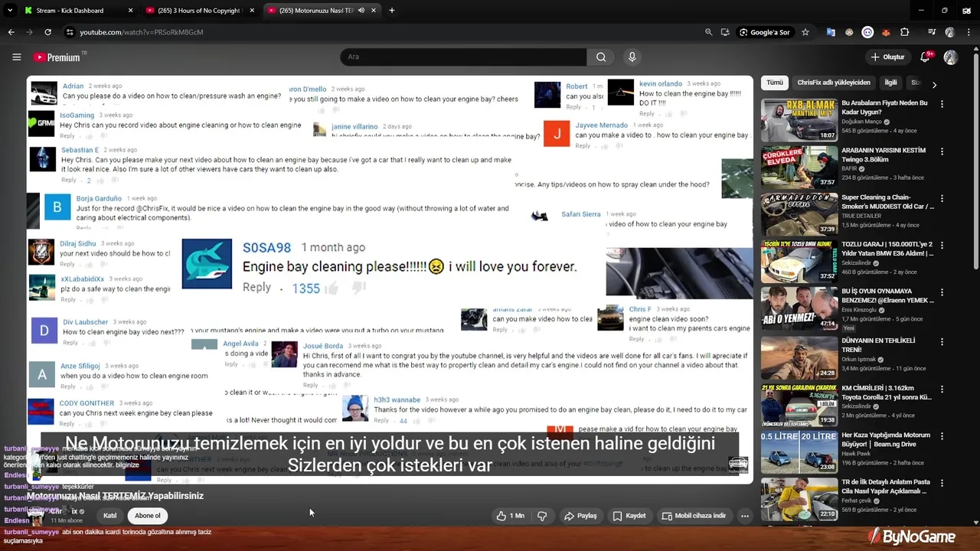The height and width of the screenshot is (551, 980).
Task: Click the YouTube search field Ara
Action: click(463, 57)
